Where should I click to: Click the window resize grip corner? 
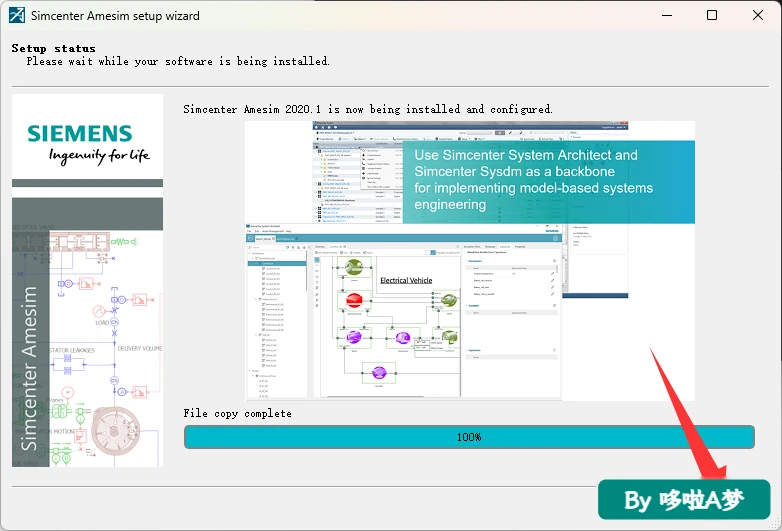click(x=775, y=524)
